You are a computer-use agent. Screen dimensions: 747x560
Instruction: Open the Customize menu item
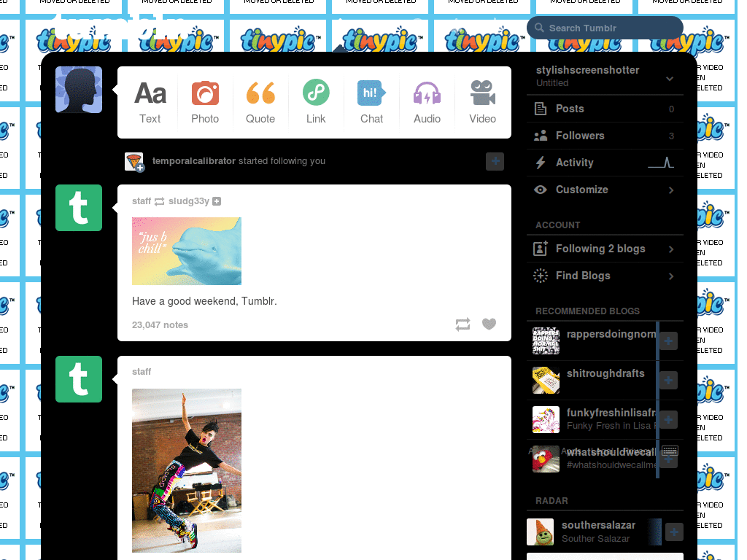point(605,190)
